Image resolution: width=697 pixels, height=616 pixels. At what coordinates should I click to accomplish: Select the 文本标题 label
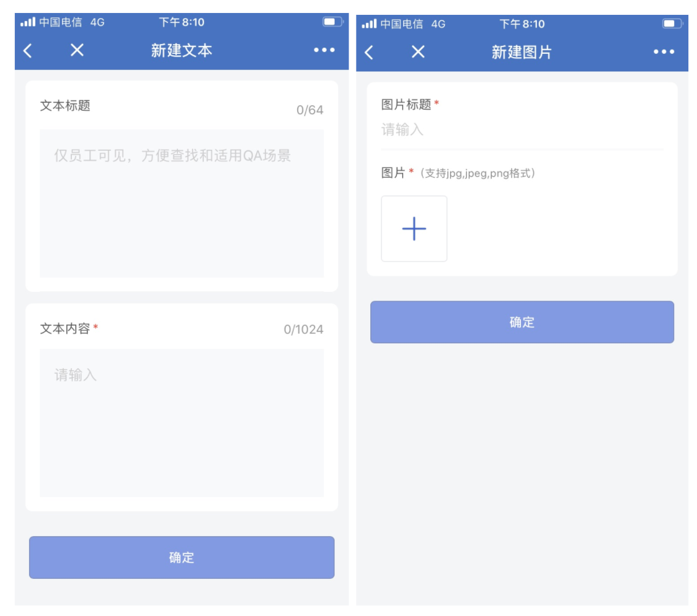(x=65, y=106)
